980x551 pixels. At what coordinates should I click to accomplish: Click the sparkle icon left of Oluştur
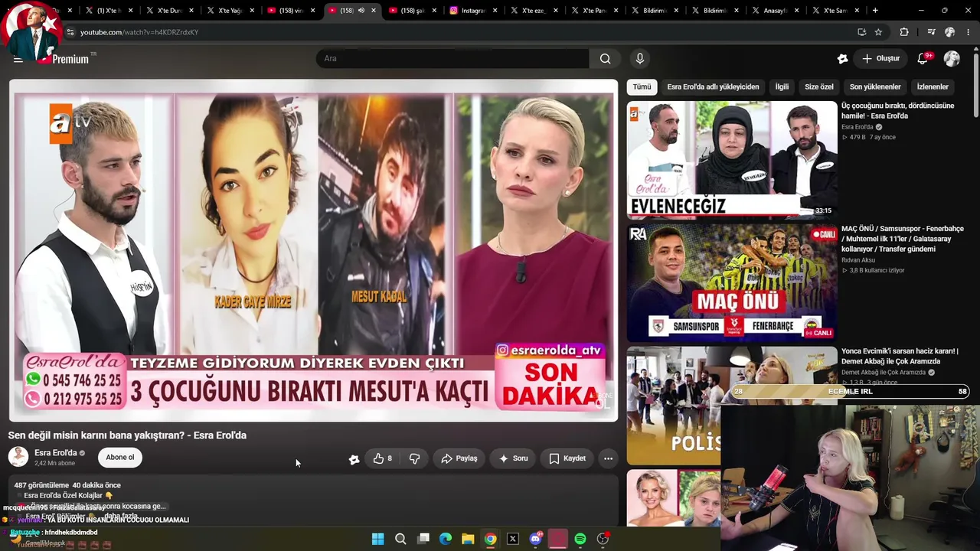click(842, 59)
